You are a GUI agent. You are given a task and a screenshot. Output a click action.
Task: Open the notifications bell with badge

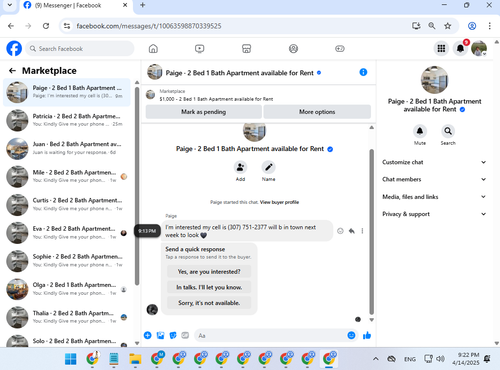tap(460, 49)
